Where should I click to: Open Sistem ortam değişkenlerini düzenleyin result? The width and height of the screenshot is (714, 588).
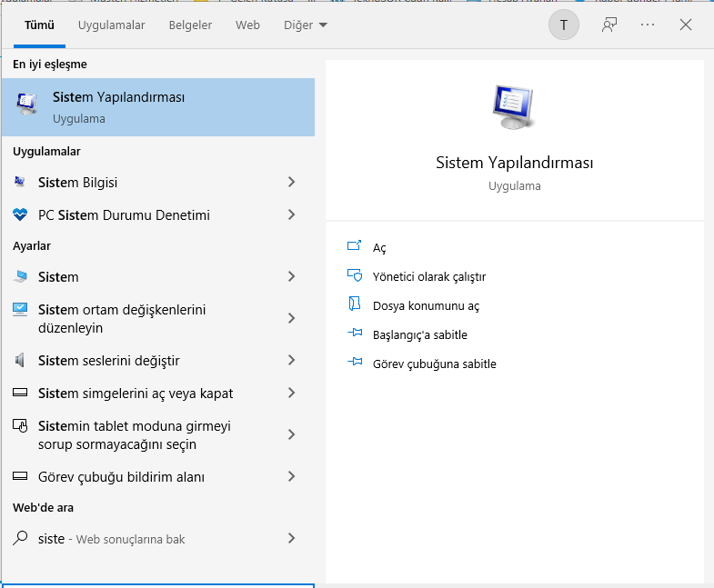tap(158, 319)
